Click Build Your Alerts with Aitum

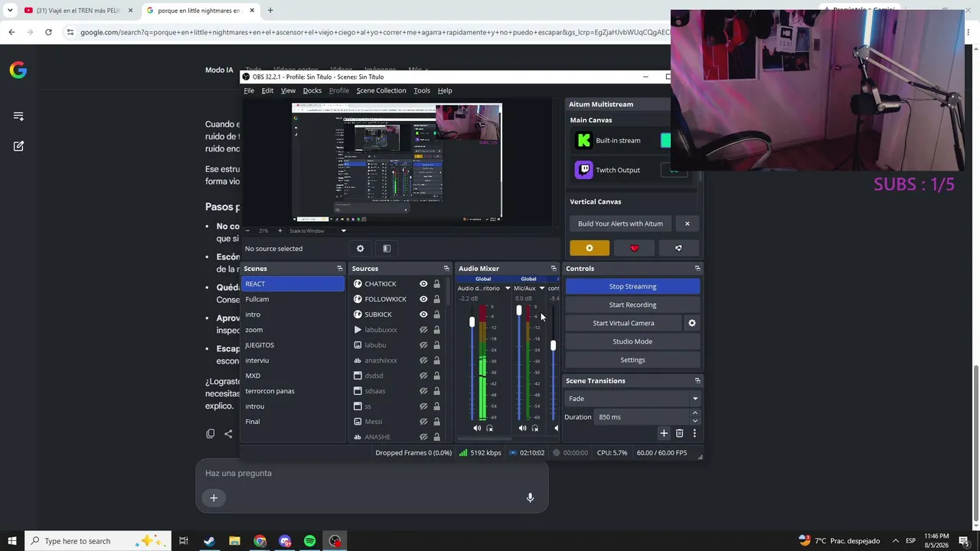(x=620, y=223)
